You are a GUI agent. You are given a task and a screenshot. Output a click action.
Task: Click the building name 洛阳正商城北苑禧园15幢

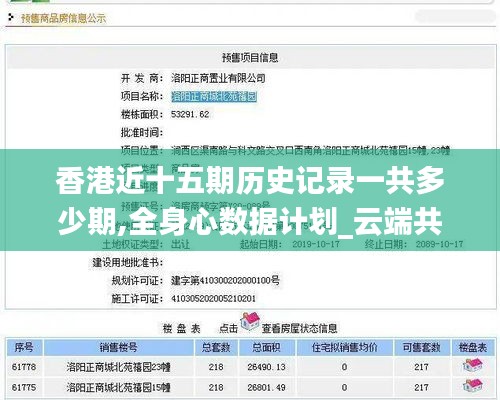pyautogui.click(x=118, y=387)
